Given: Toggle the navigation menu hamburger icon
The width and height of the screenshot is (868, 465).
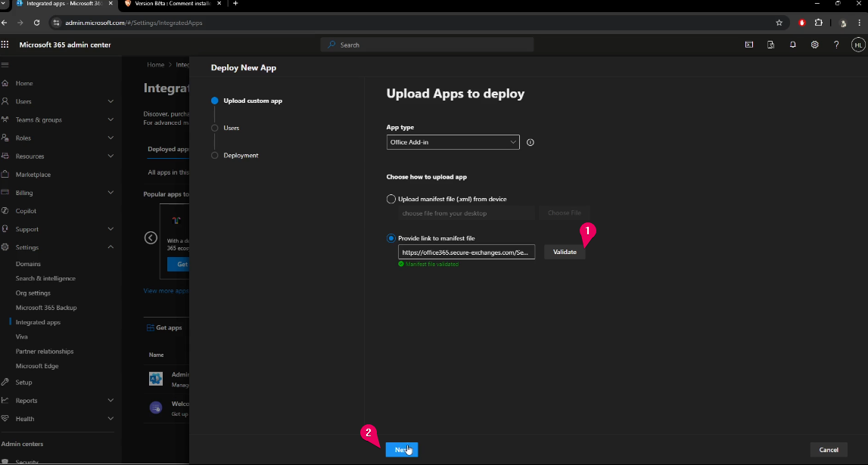Looking at the screenshot, I should click(5, 65).
